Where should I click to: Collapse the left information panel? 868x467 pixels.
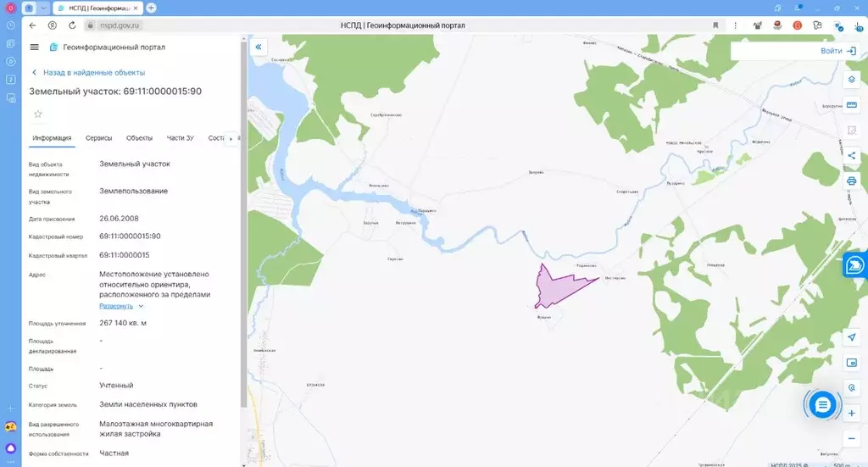coord(259,47)
